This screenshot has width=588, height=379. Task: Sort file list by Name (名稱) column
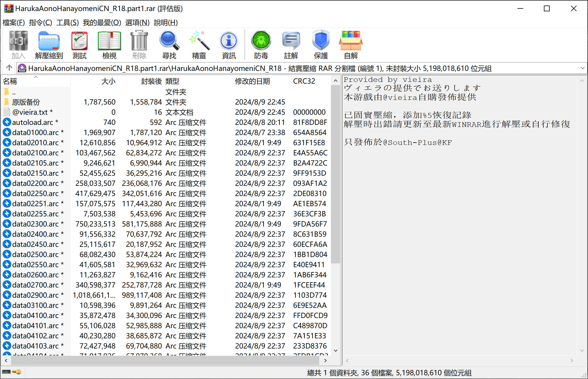pyautogui.click(x=10, y=81)
